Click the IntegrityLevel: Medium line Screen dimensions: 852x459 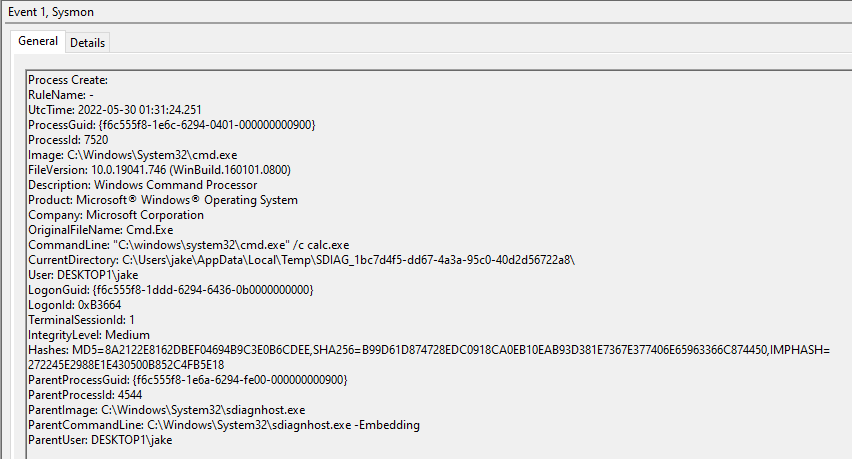click(89, 335)
